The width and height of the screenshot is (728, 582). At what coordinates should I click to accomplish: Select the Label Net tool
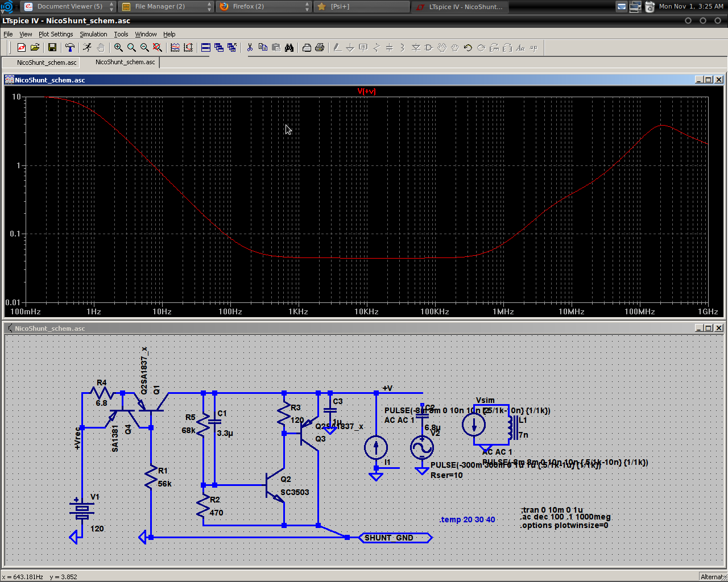tap(363, 48)
